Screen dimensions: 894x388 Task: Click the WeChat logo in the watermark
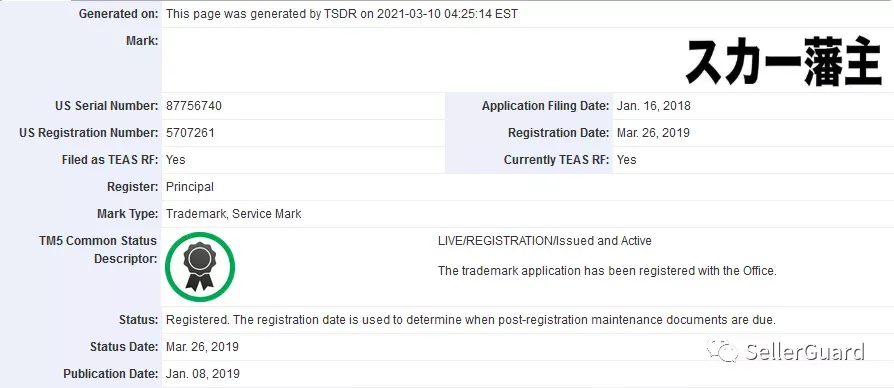pos(722,350)
